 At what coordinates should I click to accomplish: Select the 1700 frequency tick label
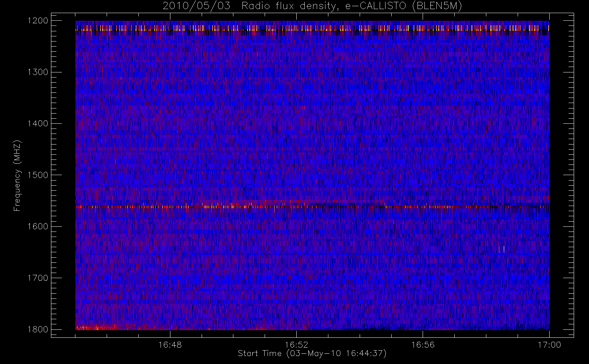coord(38,278)
